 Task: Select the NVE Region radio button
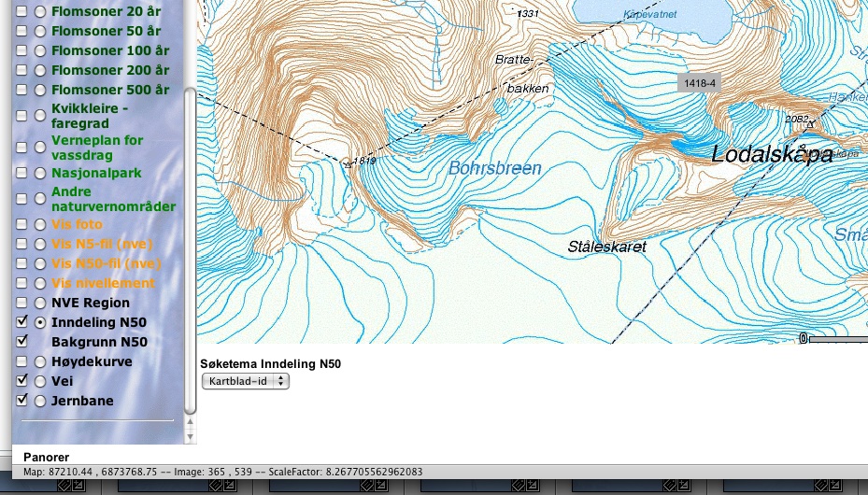tap(40, 303)
